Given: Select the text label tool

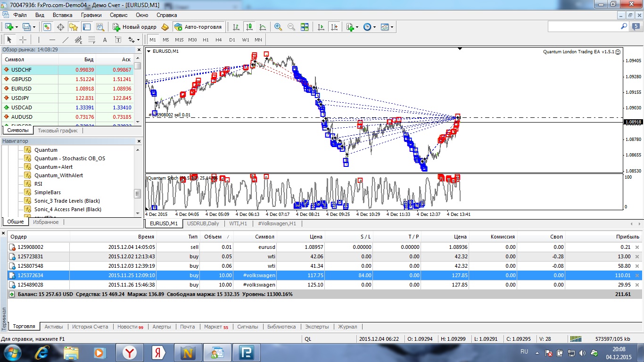Looking at the screenshot, I should [x=118, y=40].
